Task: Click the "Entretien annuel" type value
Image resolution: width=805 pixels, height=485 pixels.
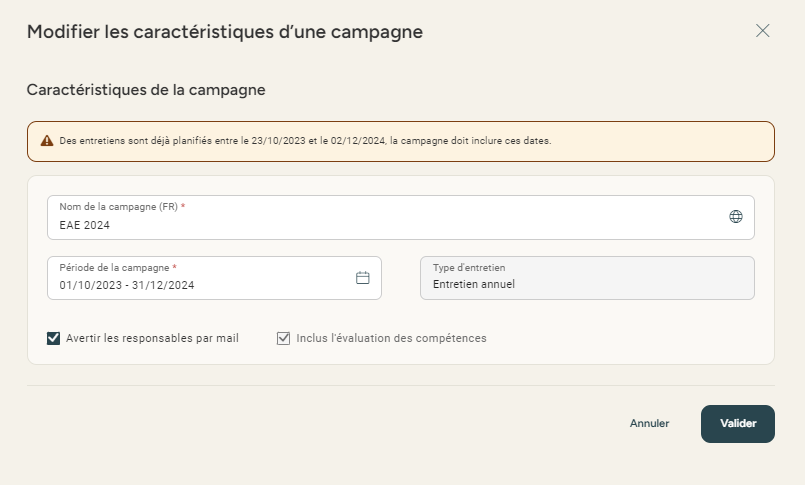Action: pyautogui.click(x=473, y=285)
